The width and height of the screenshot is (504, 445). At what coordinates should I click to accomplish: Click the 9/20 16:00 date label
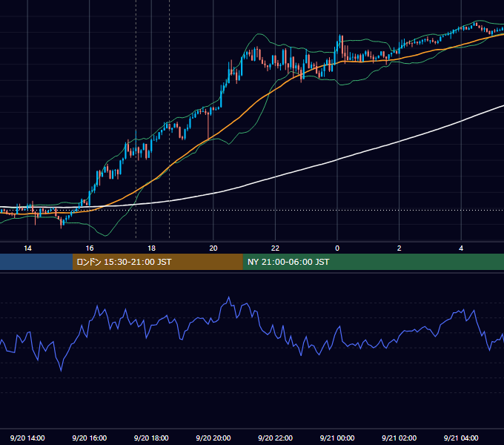coord(90,438)
